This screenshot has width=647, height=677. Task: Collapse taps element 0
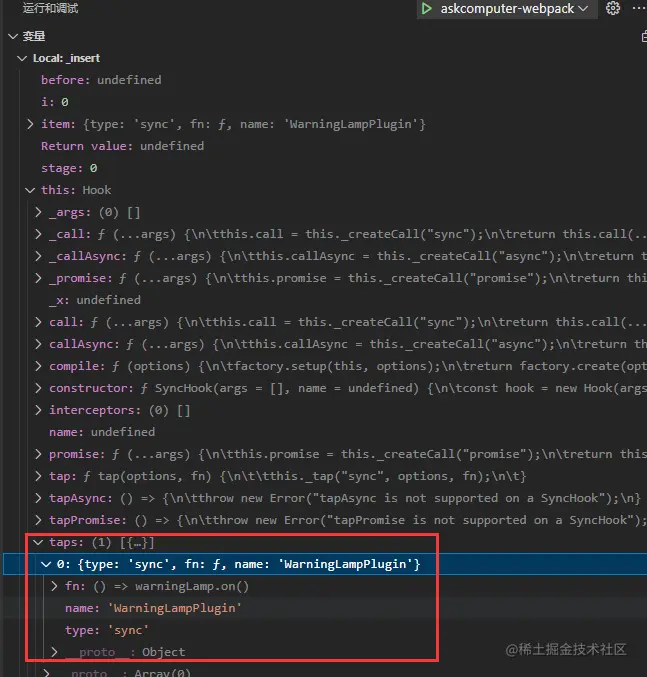pos(46,564)
